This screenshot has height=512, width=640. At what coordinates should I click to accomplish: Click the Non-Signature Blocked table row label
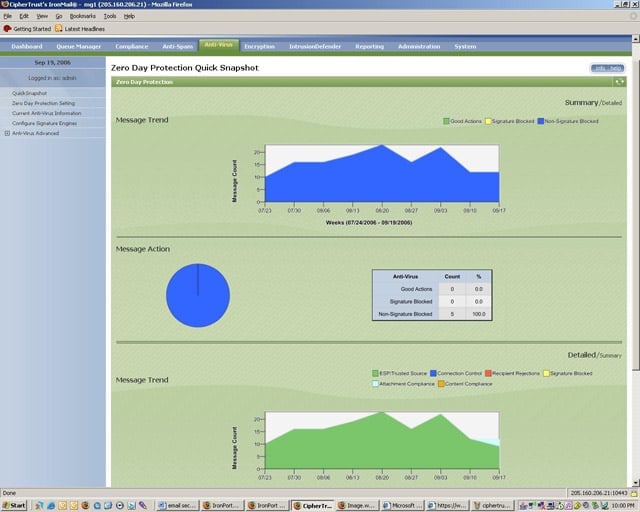tap(405, 314)
